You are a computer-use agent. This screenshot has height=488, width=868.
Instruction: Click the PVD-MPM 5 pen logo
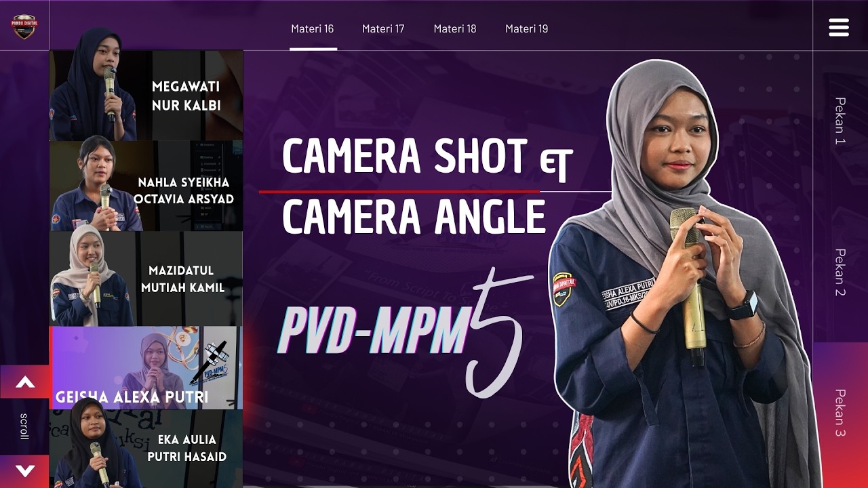(211, 363)
